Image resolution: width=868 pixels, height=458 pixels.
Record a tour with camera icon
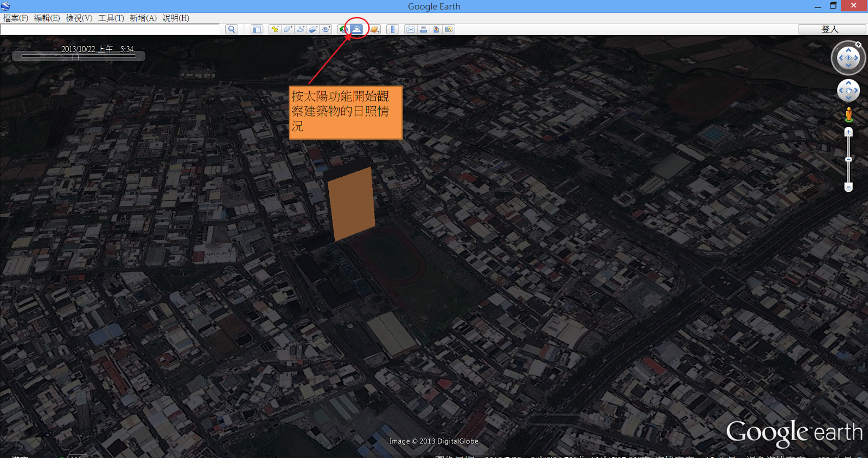tap(326, 29)
